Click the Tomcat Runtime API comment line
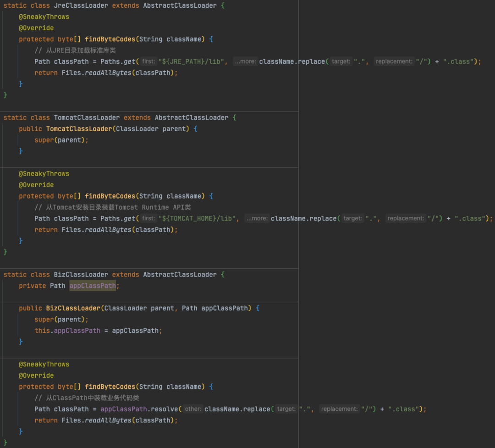The image size is (495, 448). (113, 208)
